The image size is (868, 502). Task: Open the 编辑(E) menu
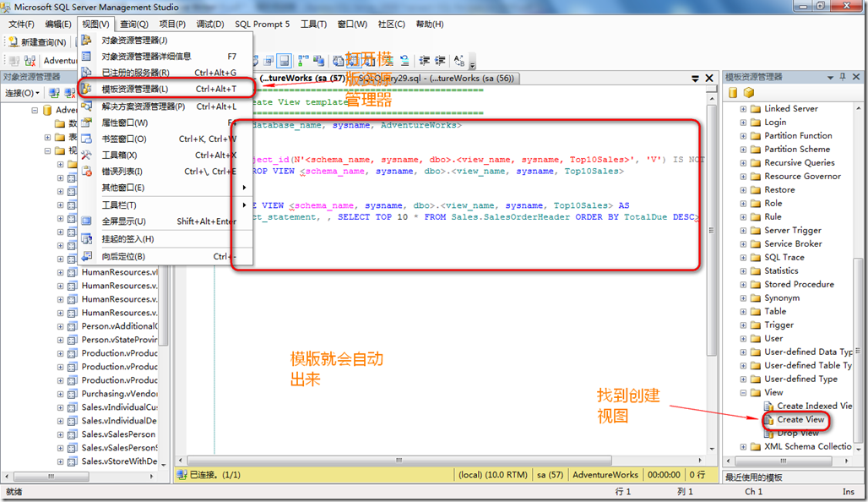(x=58, y=24)
